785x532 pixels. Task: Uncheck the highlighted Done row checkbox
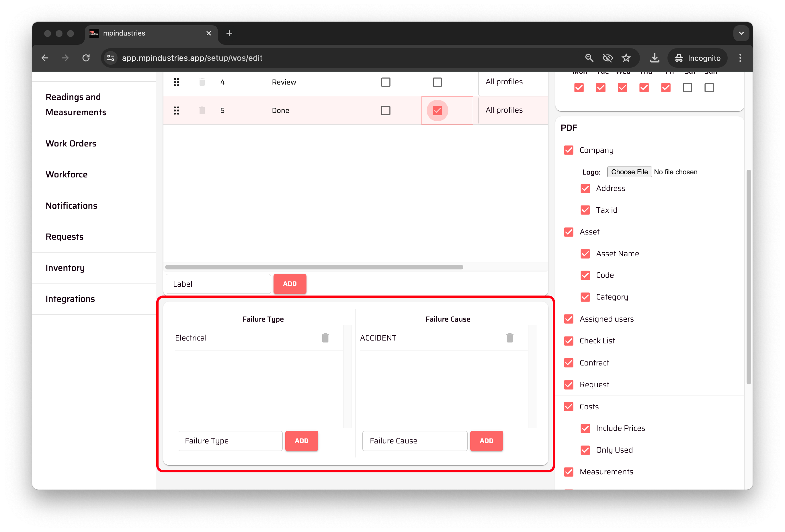[x=437, y=110]
